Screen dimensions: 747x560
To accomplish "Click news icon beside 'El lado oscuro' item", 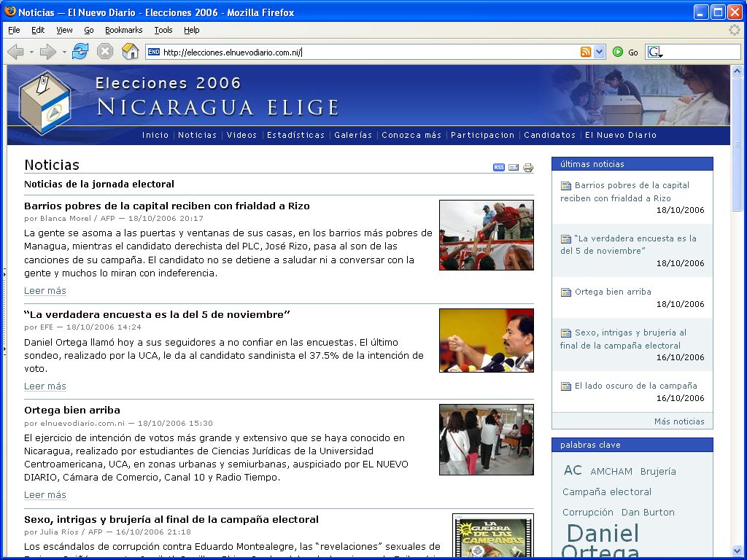I will 566,386.
